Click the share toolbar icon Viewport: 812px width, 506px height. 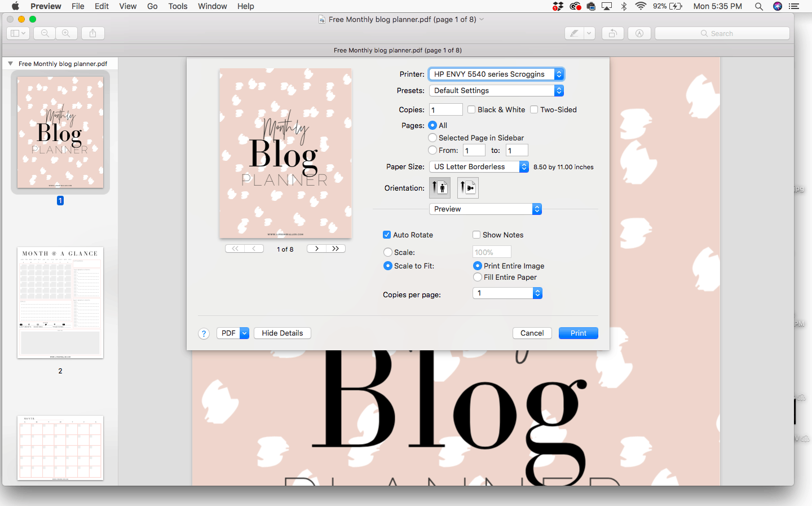tap(92, 33)
